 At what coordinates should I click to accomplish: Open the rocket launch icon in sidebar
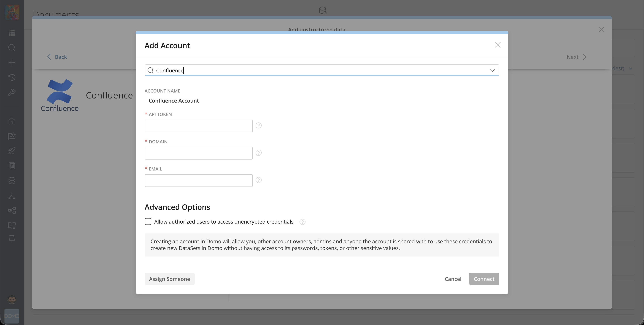[x=12, y=151]
